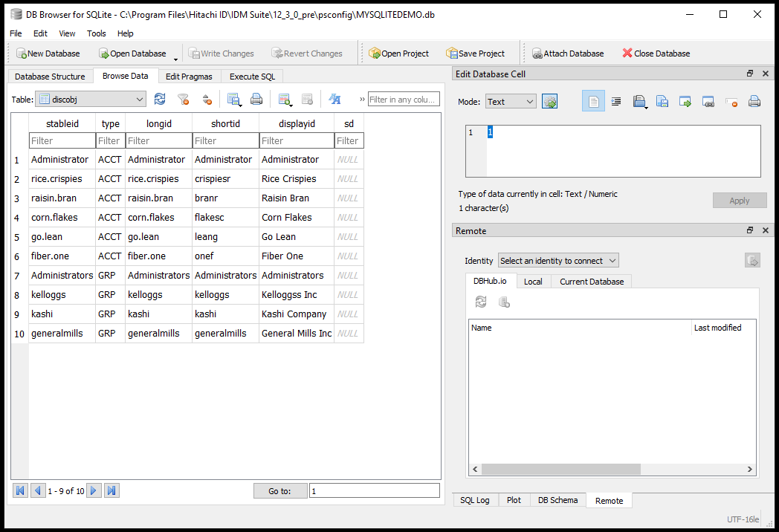Open the Table selection dropdown
779x532 pixels.
[x=91, y=100]
